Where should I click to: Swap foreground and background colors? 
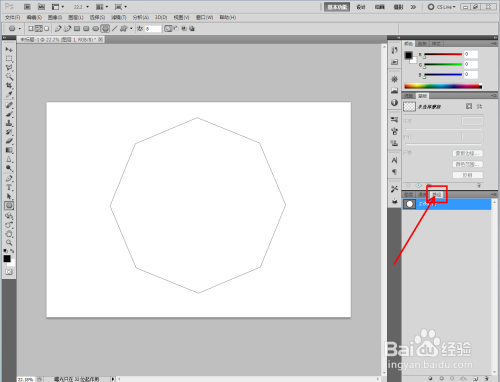pyautogui.click(x=12, y=251)
